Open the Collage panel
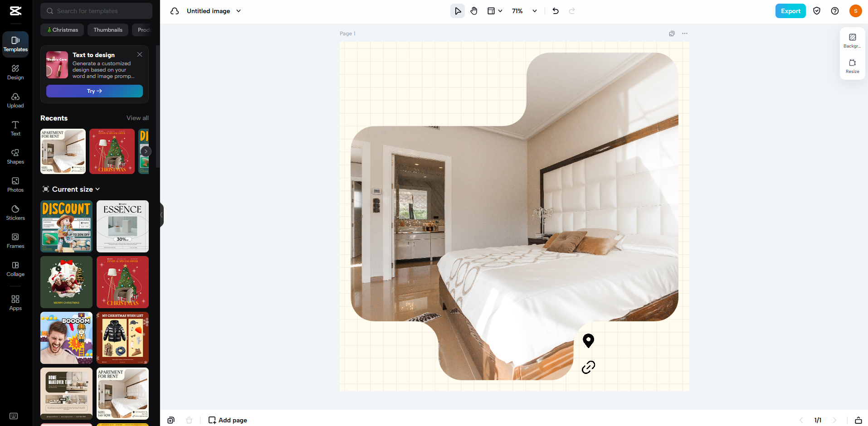Viewport: 868px width, 426px height. (x=15, y=269)
